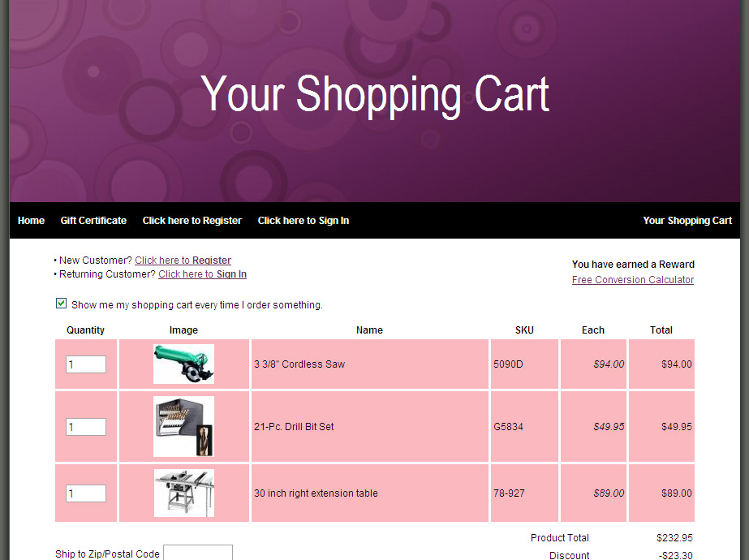Follow the Returning Customer Sign In link
Image resolution: width=749 pixels, height=560 pixels.
click(202, 274)
